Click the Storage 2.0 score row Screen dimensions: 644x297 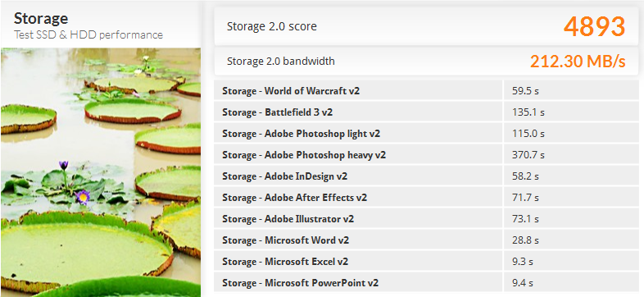click(x=426, y=26)
